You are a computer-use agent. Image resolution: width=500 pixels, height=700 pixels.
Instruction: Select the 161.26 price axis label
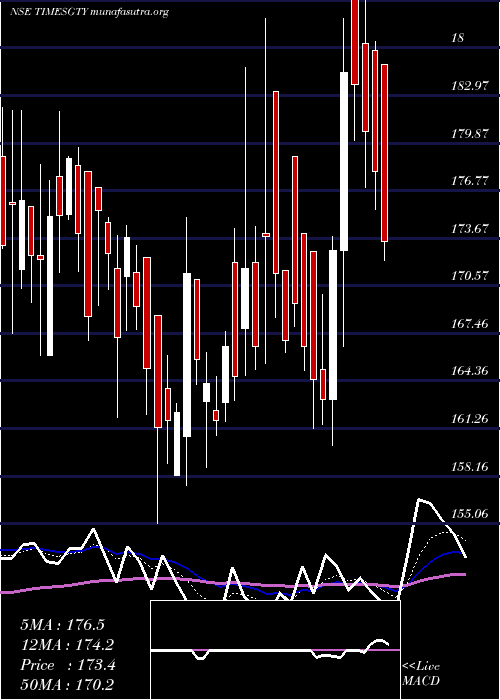pos(470,419)
